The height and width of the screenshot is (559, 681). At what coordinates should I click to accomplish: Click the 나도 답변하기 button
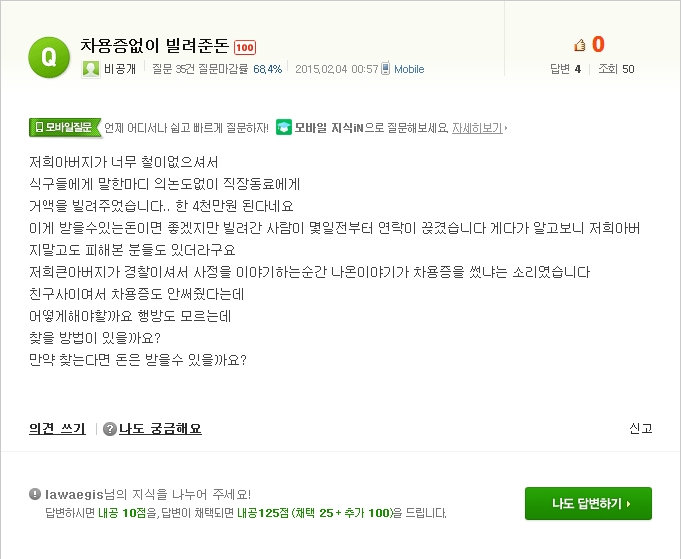pyautogui.click(x=588, y=503)
